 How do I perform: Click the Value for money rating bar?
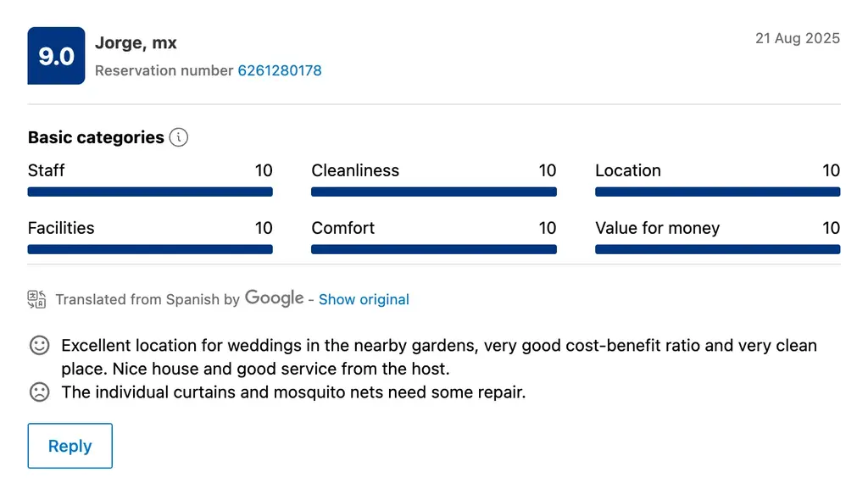[x=717, y=250]
